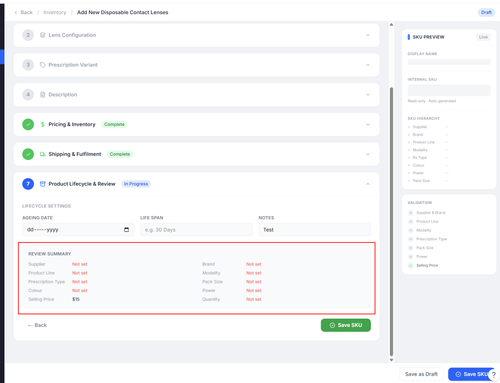Click the Shipping truck icon
Viewport: 500px width, 383px height.
tap(43, 154)
